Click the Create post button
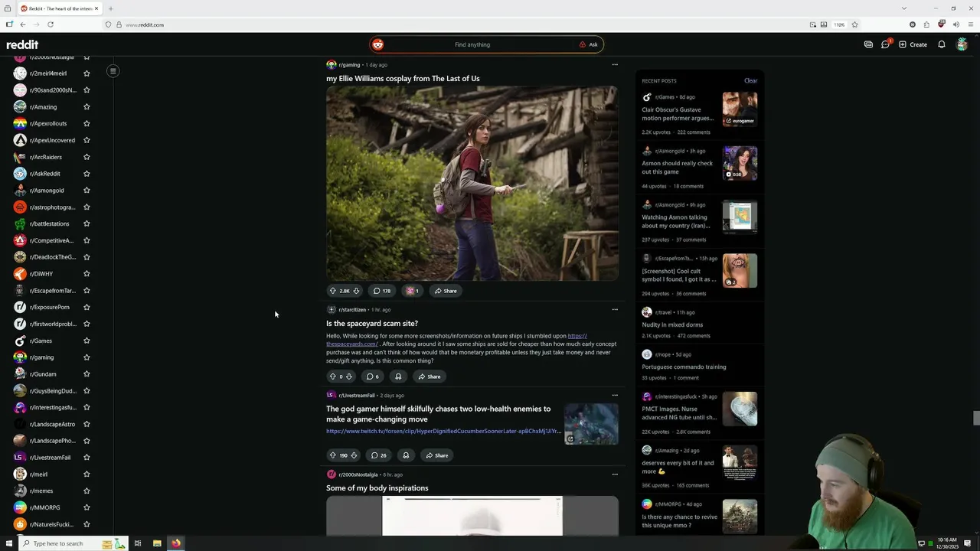 click(x=913, y=44)
